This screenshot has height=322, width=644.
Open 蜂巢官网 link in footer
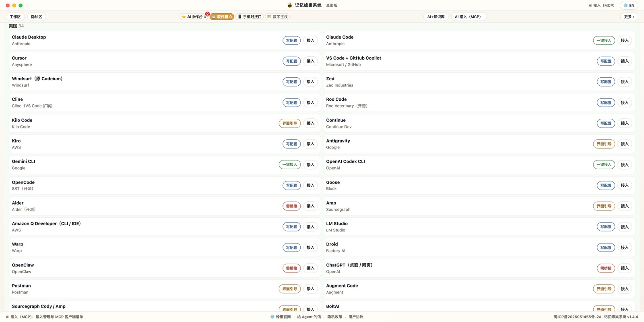pos(281,317)
